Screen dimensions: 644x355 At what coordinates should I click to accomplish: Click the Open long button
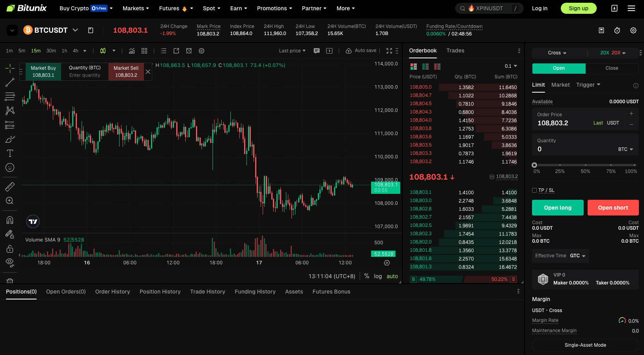click(x=558, y=208)
